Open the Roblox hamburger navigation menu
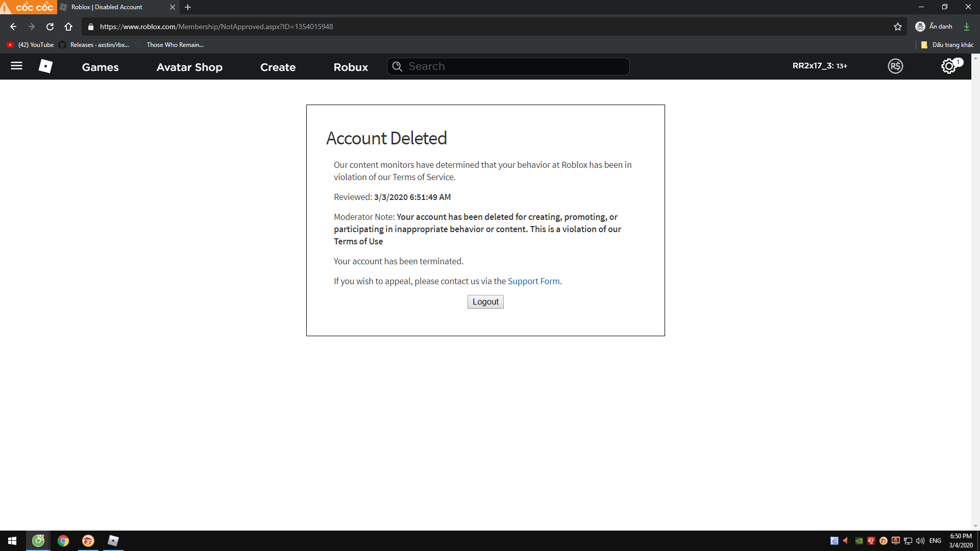The width and height of the screenshot is (980, 551). (16, 66)
